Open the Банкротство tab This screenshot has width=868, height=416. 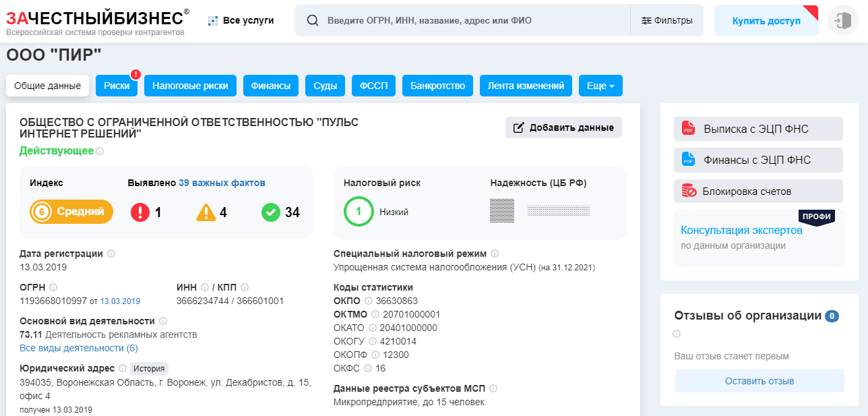click(437, 86)
